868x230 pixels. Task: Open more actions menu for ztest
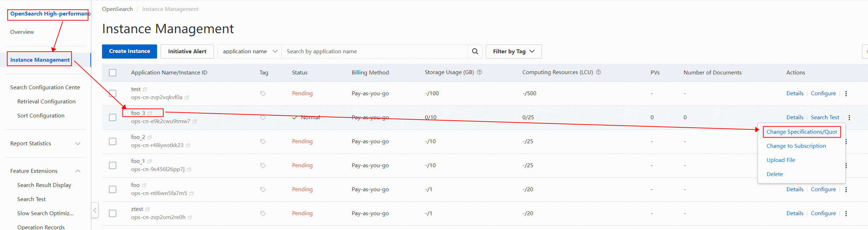tap(846, 213)
